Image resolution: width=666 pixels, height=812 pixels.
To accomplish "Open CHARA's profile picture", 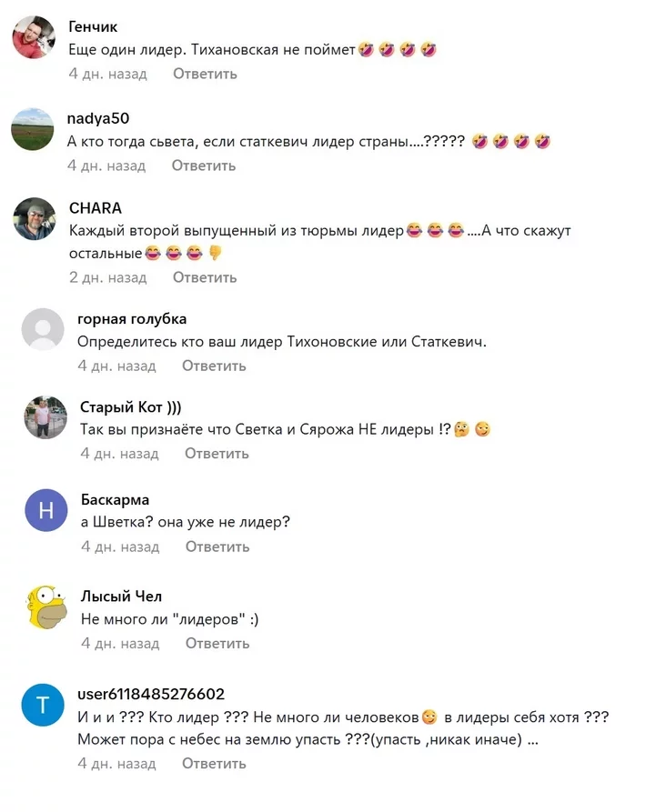I will [x=35, y=218].
